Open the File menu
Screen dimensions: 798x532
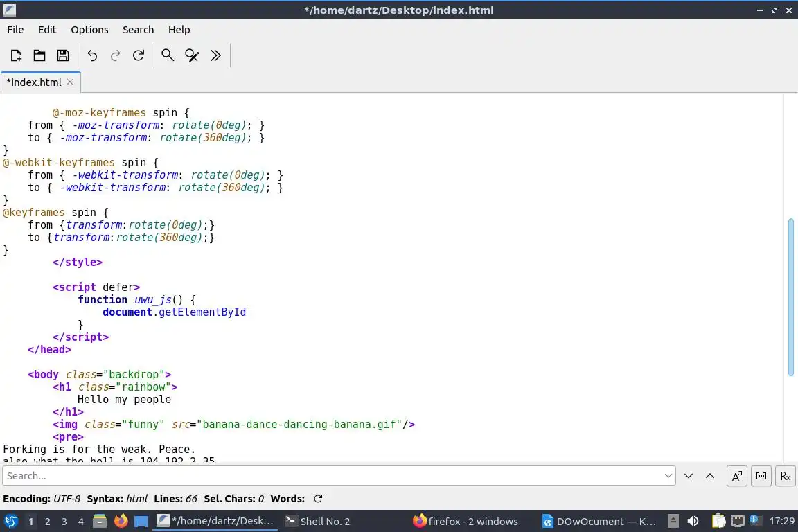point(15,30)
